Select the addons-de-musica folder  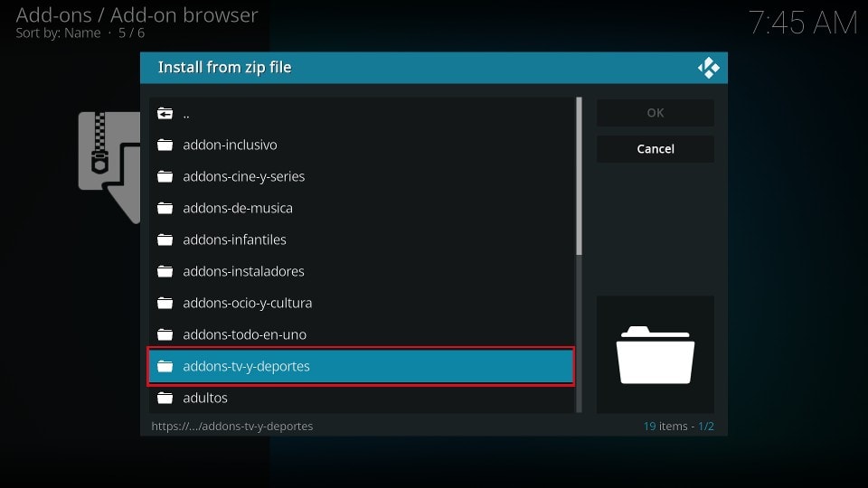coord(362,208)
